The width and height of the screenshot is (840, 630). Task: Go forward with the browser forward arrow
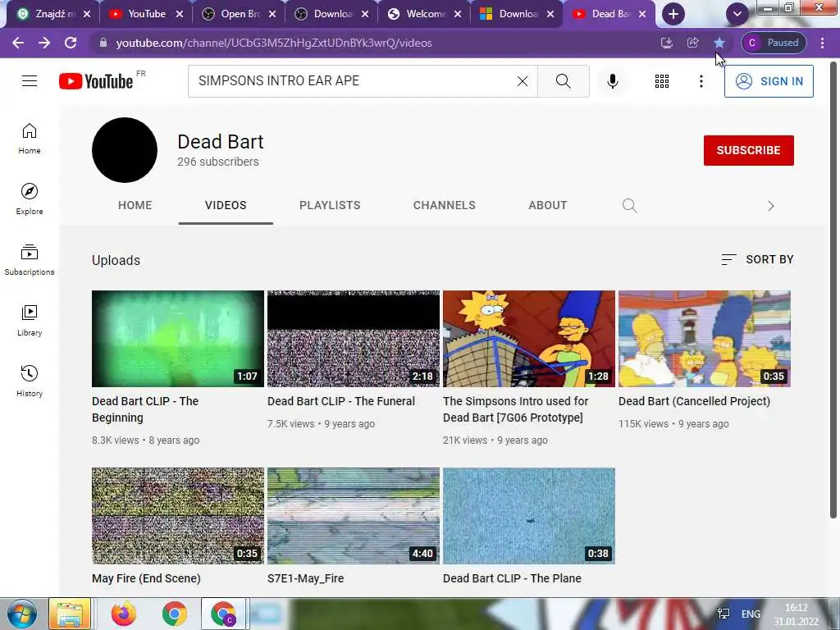point(44,43)
